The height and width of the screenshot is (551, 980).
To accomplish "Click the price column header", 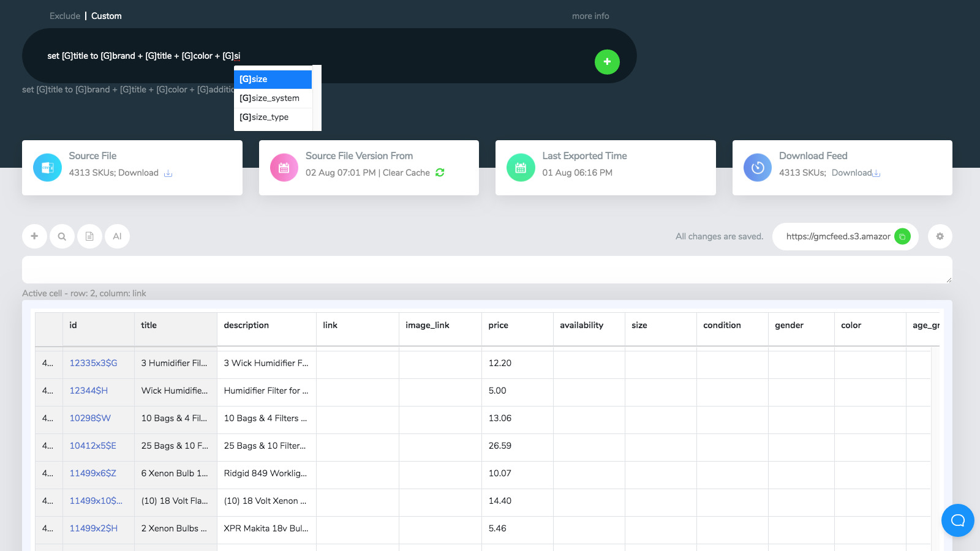I will coord(518,329).
